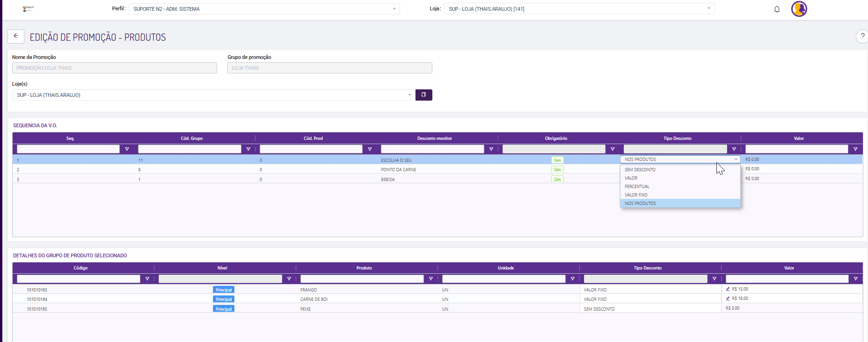Open the Loja dropdown in header

[579, 9]
